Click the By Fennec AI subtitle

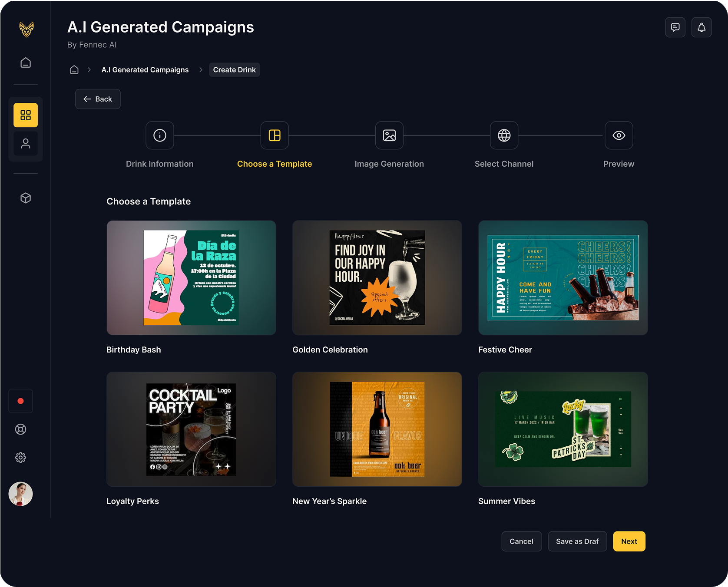click(x=92, y=45)
